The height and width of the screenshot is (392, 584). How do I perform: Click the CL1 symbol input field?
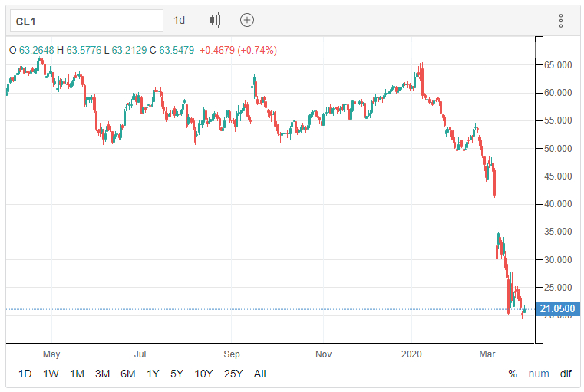coord(84,21)
